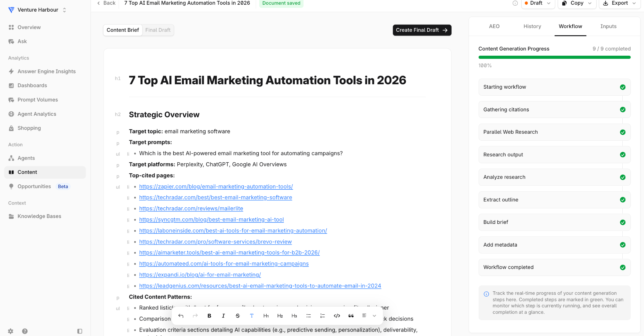644x336 pixels.
Task: Expand the formatting toolbar chevron
Action: click(x=374, y=316)
